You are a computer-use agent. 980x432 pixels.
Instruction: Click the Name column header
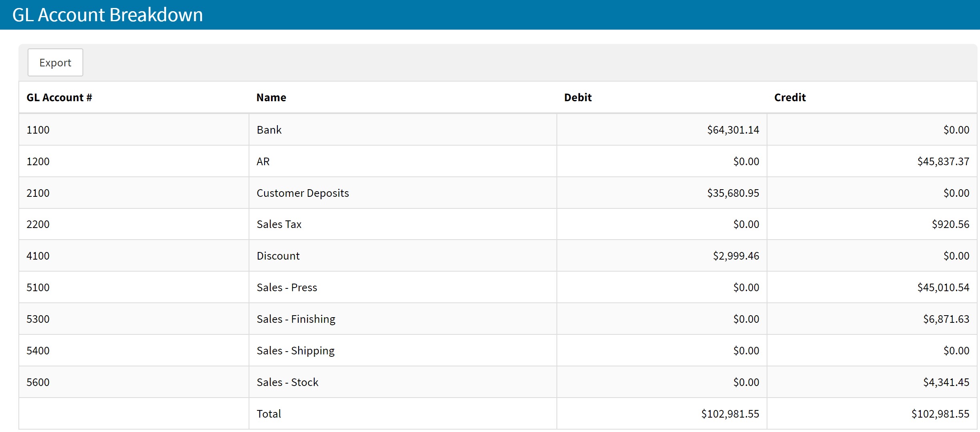tap(271, 98)
